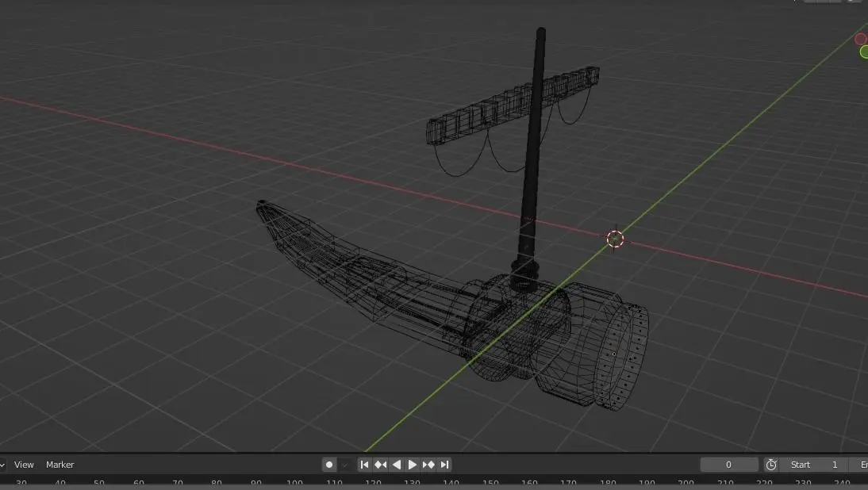Open the timeline View menu

tap(24, 465)
